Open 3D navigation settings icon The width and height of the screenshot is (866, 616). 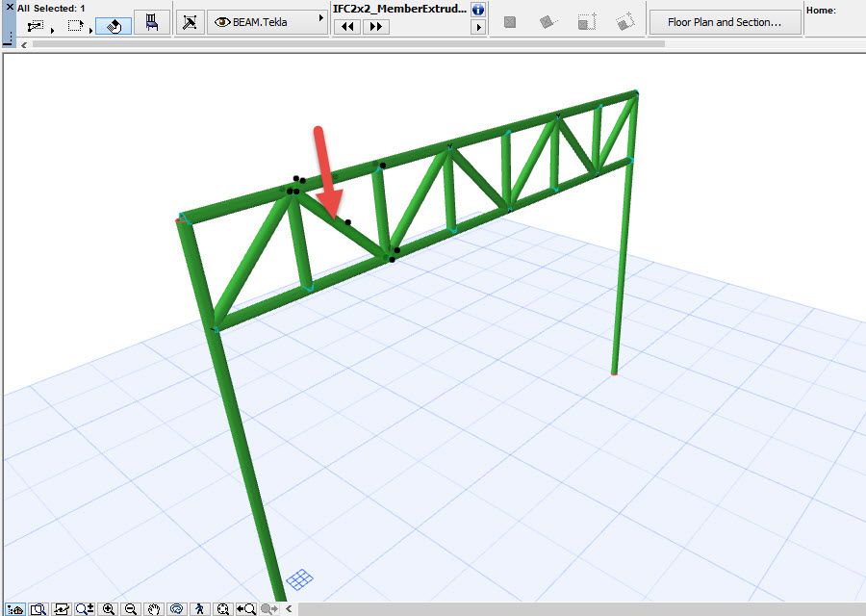[15, 609]
